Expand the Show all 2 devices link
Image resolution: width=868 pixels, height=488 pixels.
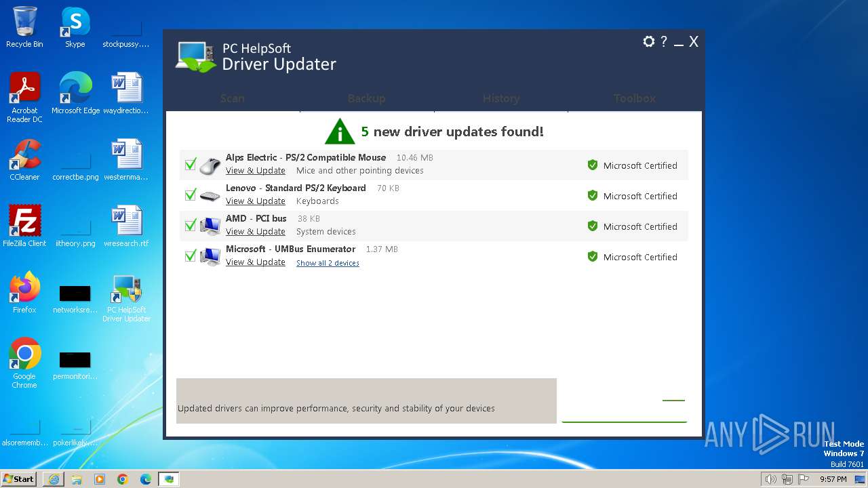point(328,263)
